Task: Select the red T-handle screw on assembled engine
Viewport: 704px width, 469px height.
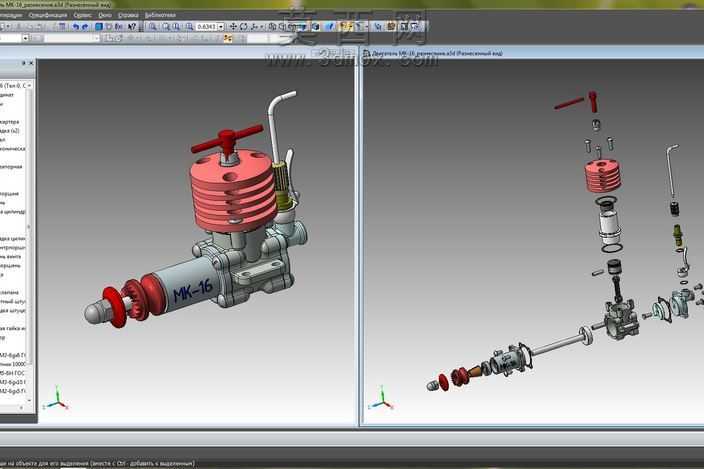Action: [x=227, y=139]
